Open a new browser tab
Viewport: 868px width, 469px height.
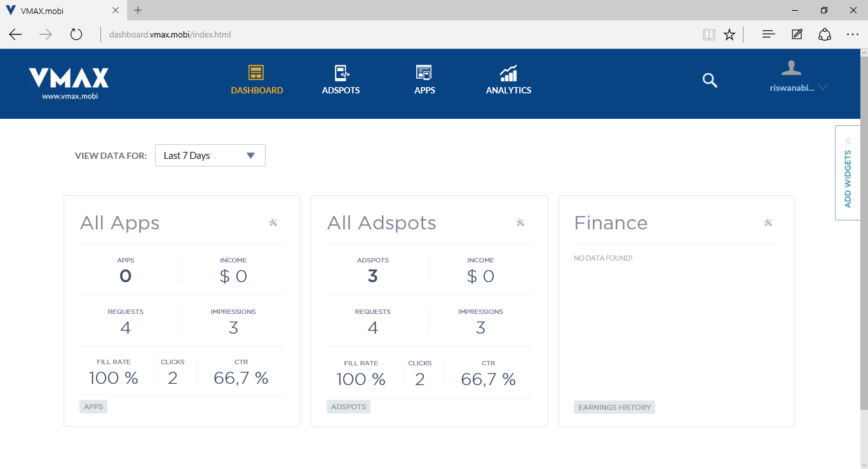click(x=138, y=10)
